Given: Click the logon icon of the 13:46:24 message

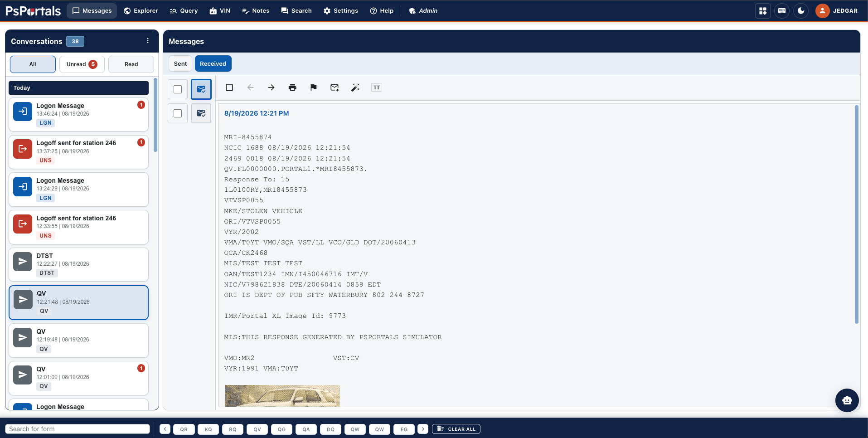Looking at the screenshot, I should tap(23, 112).
